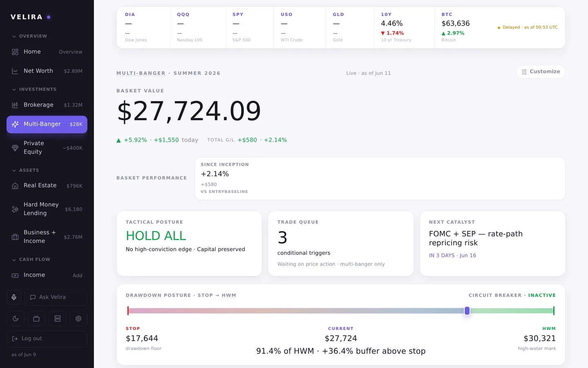
Task: Collapse the Assets section chevron
Action: [x=14, y=171]
